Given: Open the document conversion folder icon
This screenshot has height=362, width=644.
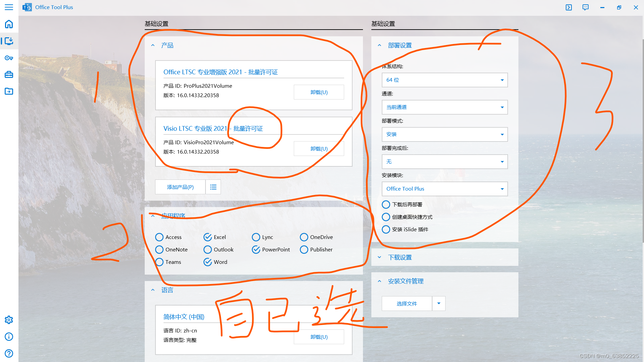Looking at the screenshot, I should tap(9, 91).
